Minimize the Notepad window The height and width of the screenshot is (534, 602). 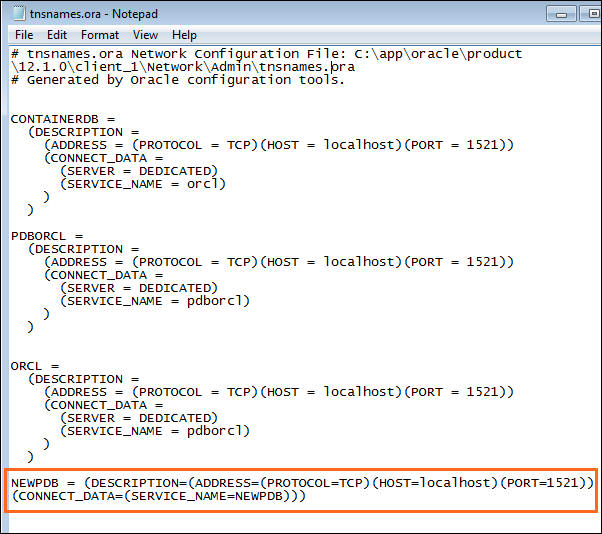561,14
